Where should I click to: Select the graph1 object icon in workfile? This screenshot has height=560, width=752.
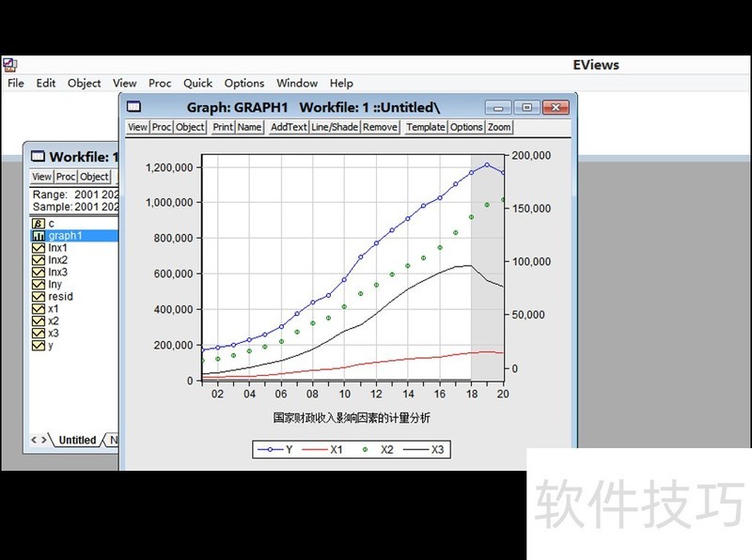point(39,236)
